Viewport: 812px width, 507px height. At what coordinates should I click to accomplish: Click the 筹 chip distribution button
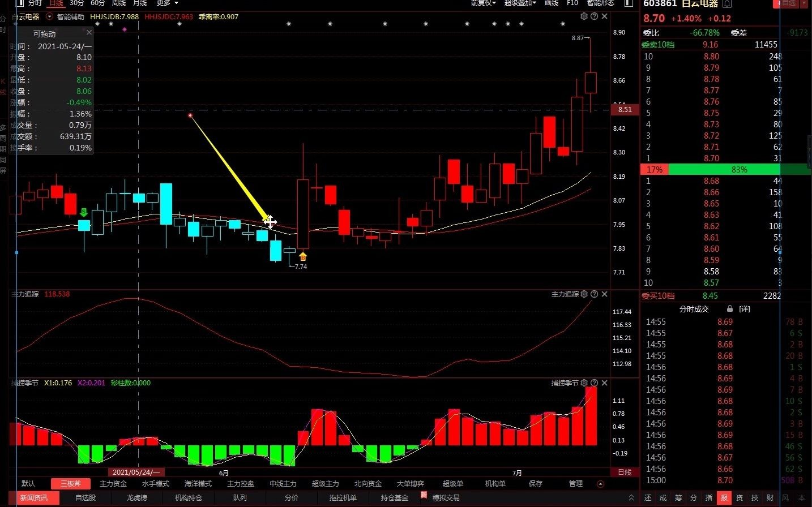click(x=678, y=498)
